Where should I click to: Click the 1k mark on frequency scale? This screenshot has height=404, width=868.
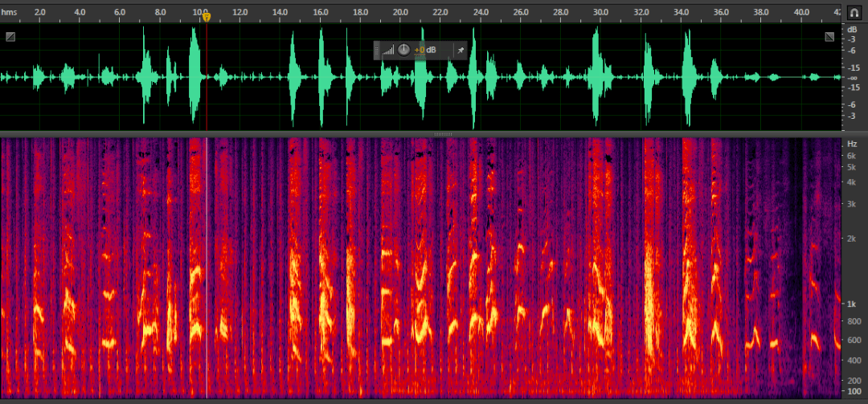click(x=852, y=304)
